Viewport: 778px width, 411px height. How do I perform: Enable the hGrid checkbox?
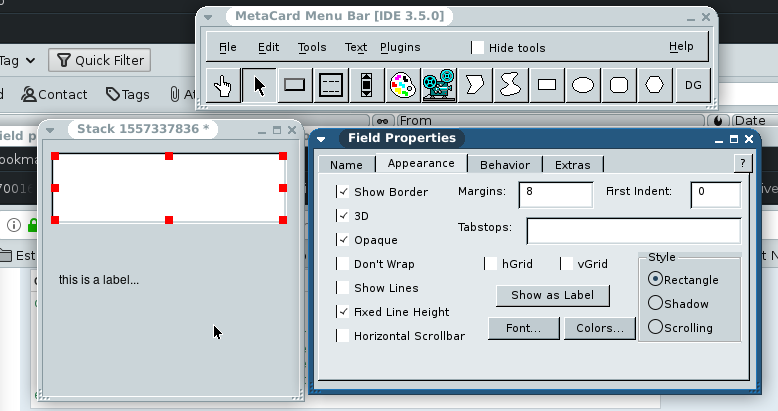point(491,264)
